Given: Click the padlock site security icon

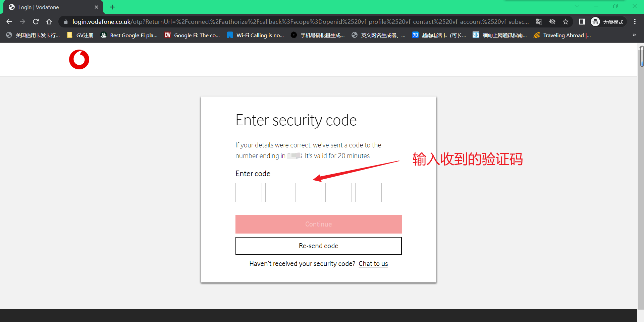Looking at the screenshot, I should click(65, 21).
